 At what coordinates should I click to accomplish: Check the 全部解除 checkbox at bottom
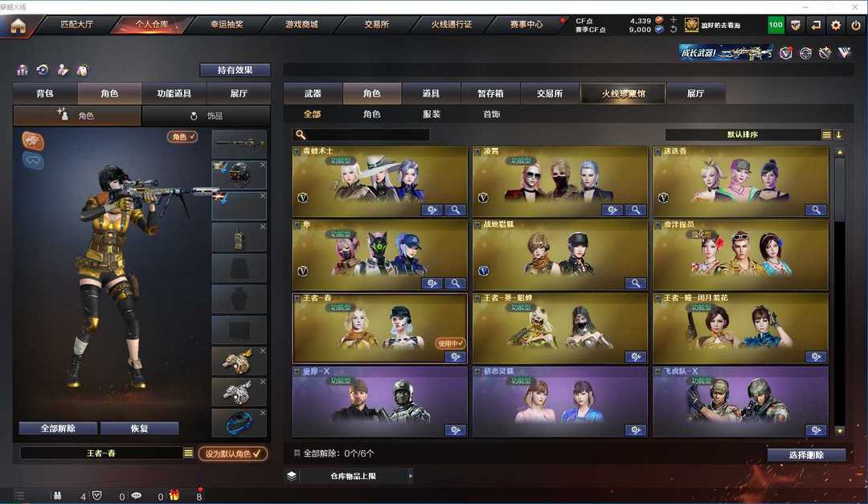coord(297,453)
